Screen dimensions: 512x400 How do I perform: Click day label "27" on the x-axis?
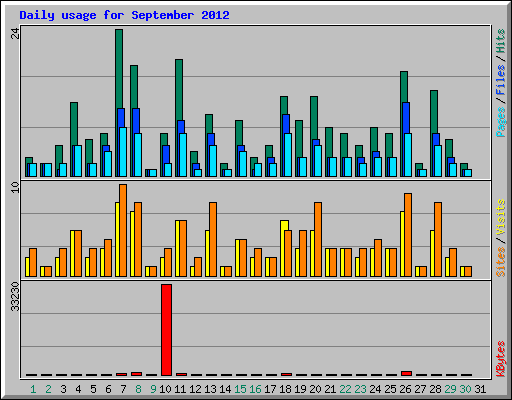pyautogui.click(x=420, y=389)
